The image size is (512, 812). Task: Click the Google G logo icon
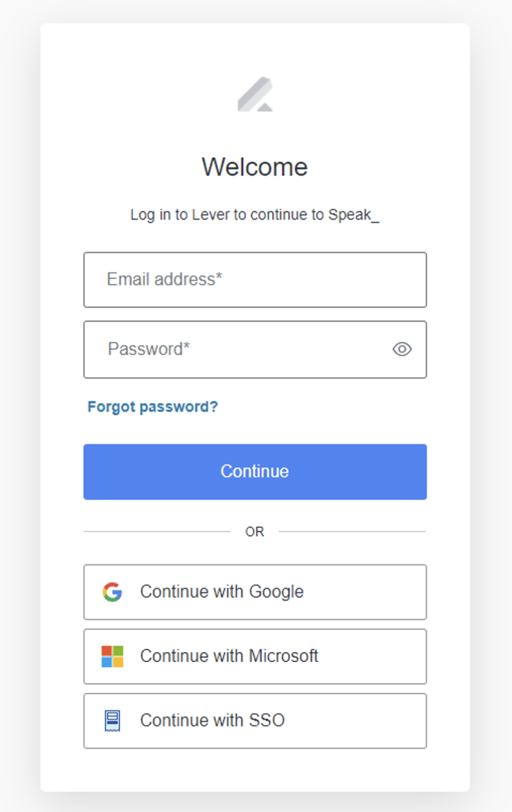tap(112, 592)
